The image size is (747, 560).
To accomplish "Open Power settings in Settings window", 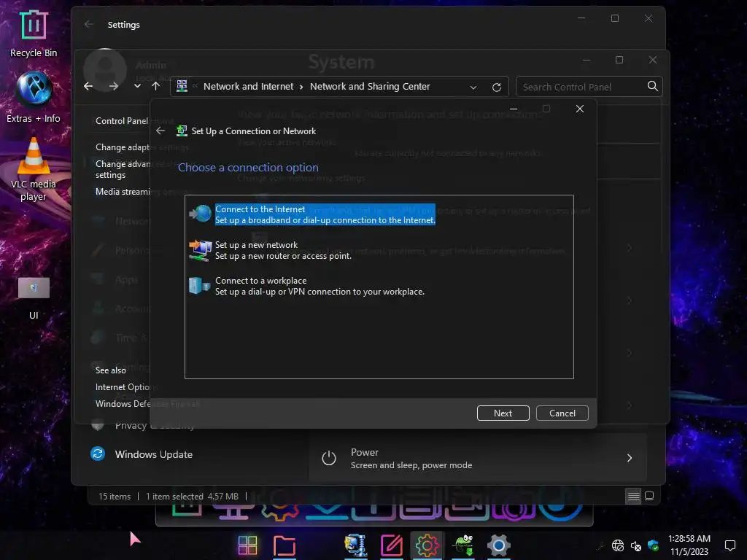I will point(477,458).
